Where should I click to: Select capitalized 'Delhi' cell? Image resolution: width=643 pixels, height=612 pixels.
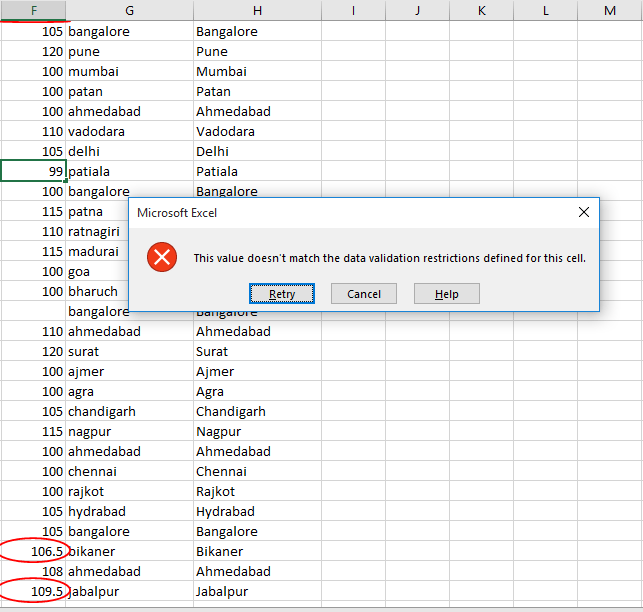(257, 151)
